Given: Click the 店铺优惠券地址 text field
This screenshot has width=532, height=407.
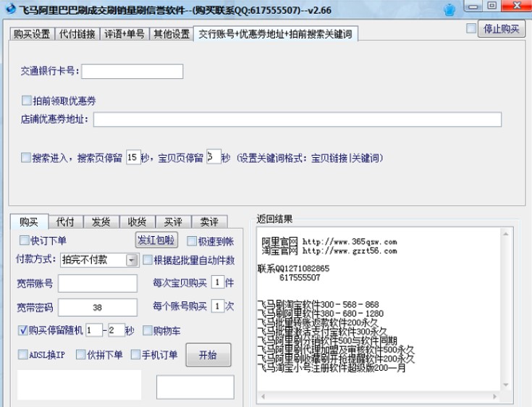Looking at the screenshot, I should [297, 119].
